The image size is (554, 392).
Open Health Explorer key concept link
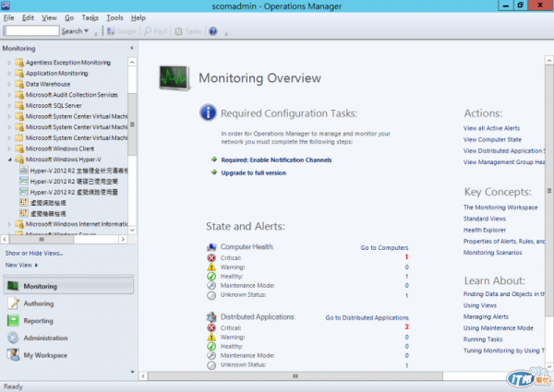tap(485, 230)
